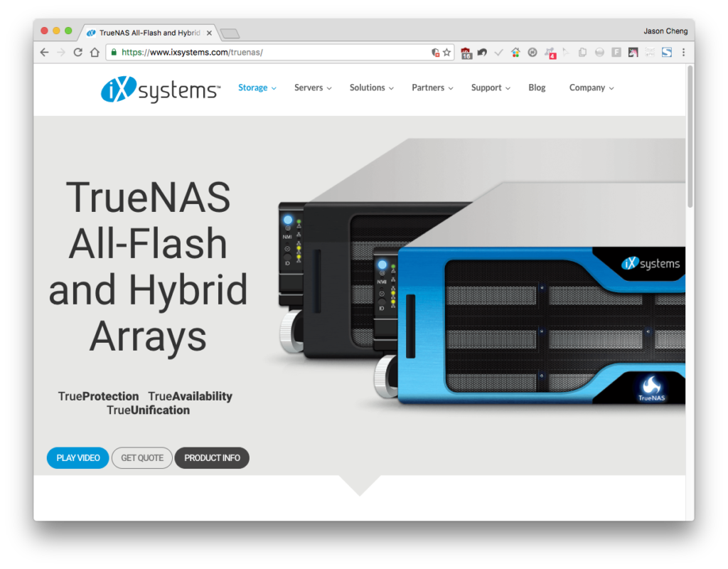Click the curved undo arrow extension
Image resolution: width=728 pixels, height=569 pixels.
[483, 53]
